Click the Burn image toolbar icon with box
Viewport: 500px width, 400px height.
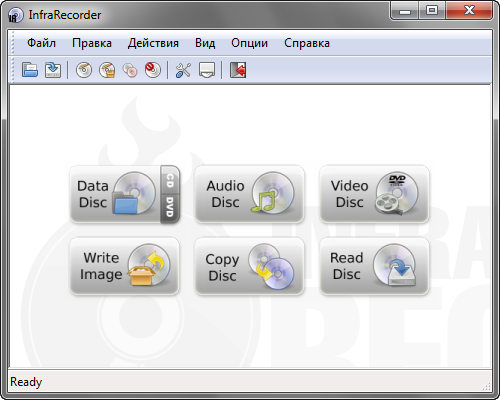point(107,70)
